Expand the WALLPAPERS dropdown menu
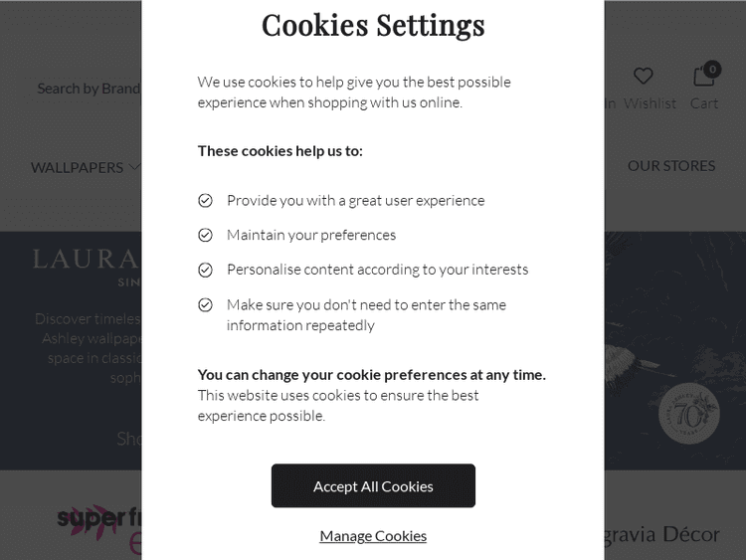 click(x=78, y=167)
